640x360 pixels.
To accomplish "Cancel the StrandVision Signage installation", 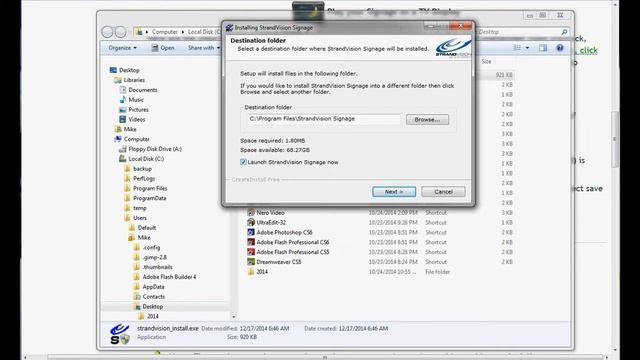I will pyautogui.click(x=443, y=191).
